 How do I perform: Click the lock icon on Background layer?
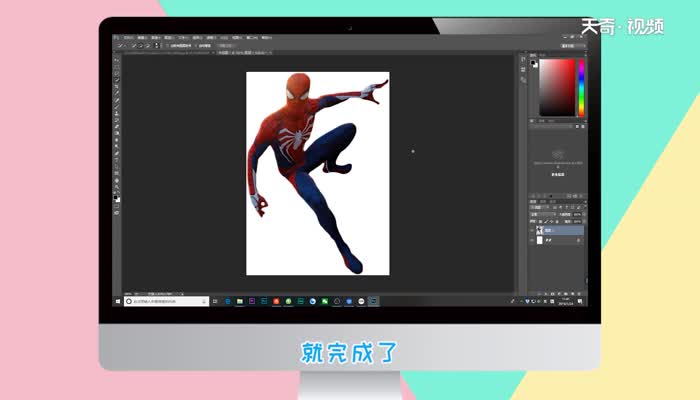pos(579,240)
